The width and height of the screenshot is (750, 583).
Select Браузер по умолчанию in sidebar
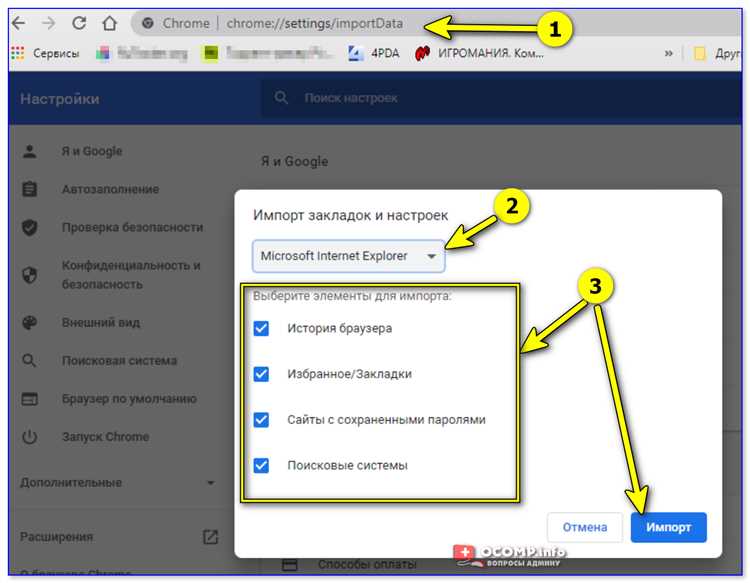tap(129, 399)
